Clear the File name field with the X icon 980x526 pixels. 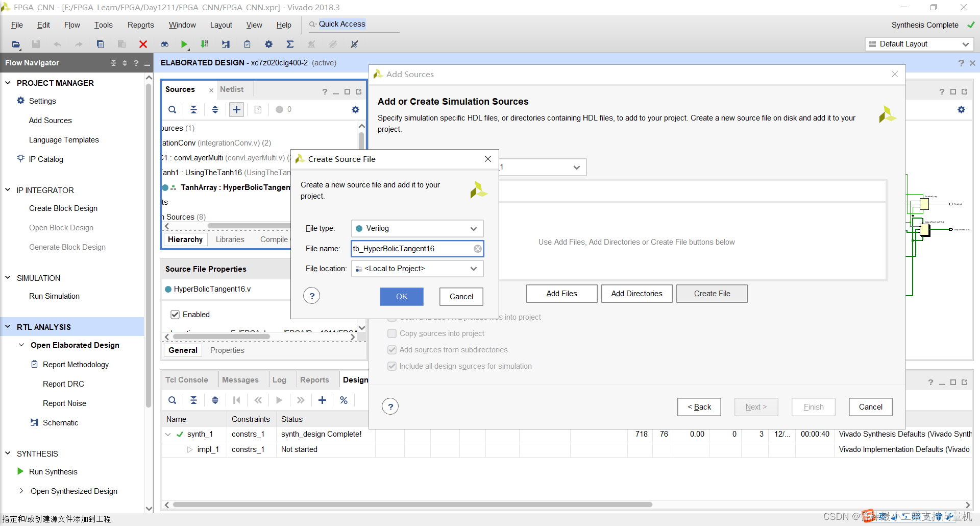coord(477,249)
